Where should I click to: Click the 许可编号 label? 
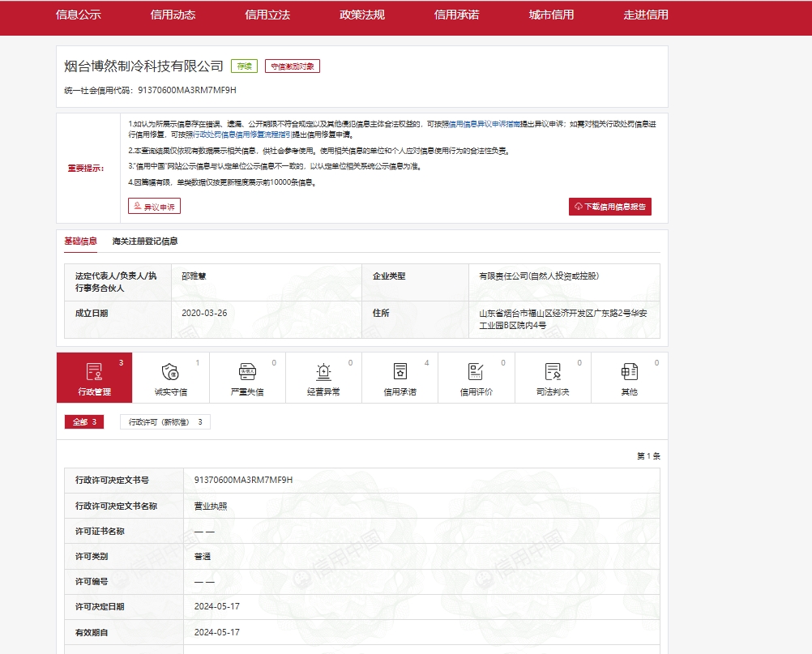(x=92, y=582)
